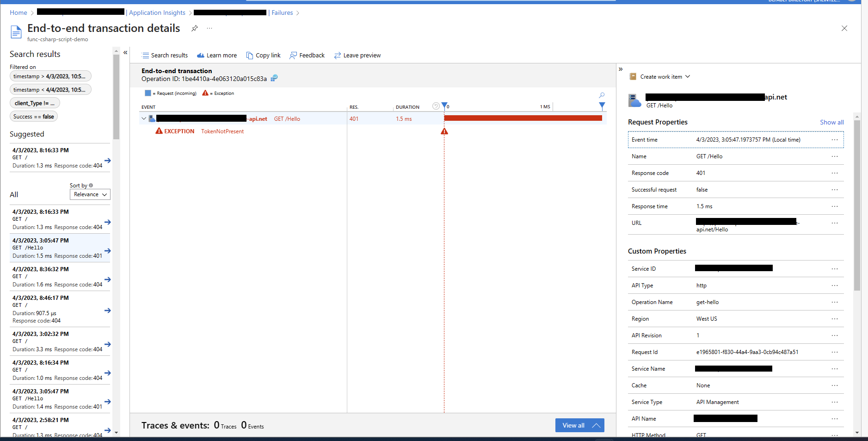
Task: Go to the Home breadcrumb
Action: coord(18,12)
